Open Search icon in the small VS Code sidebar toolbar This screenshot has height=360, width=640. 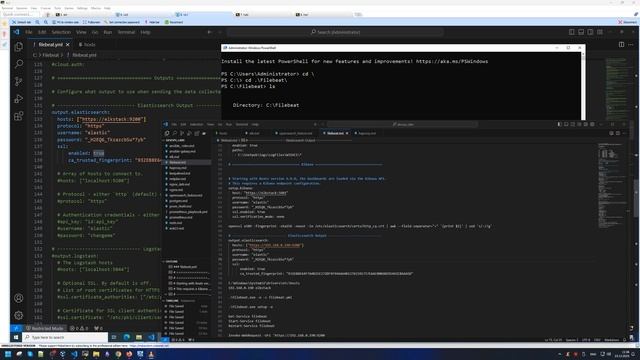tap(174, 133)
